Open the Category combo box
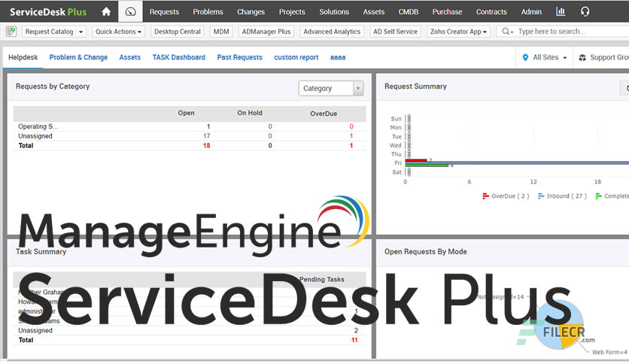This screenshot has height=364, width=629. pyautogui.click(x=331, y=88)
